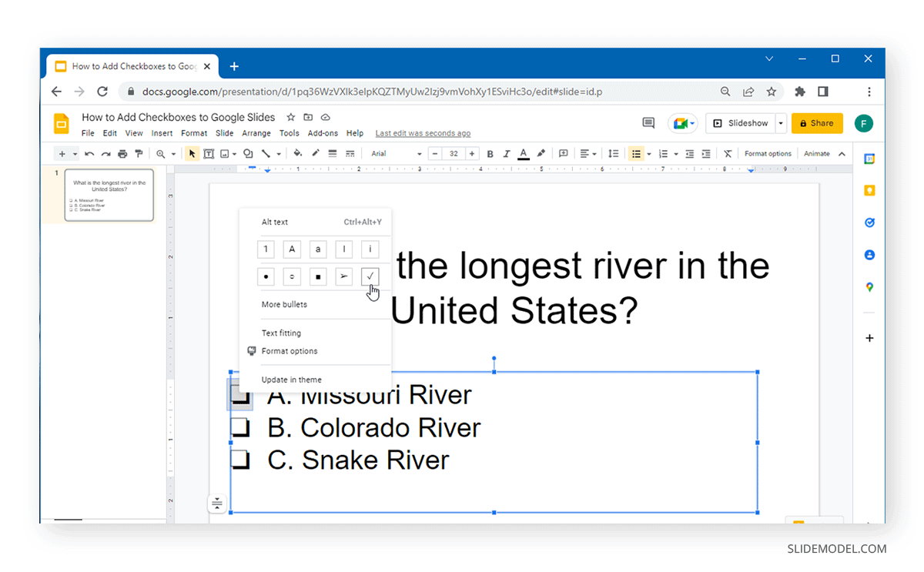Toggle bold formatting
The image size is (924, 572).
tap(490, 153)
